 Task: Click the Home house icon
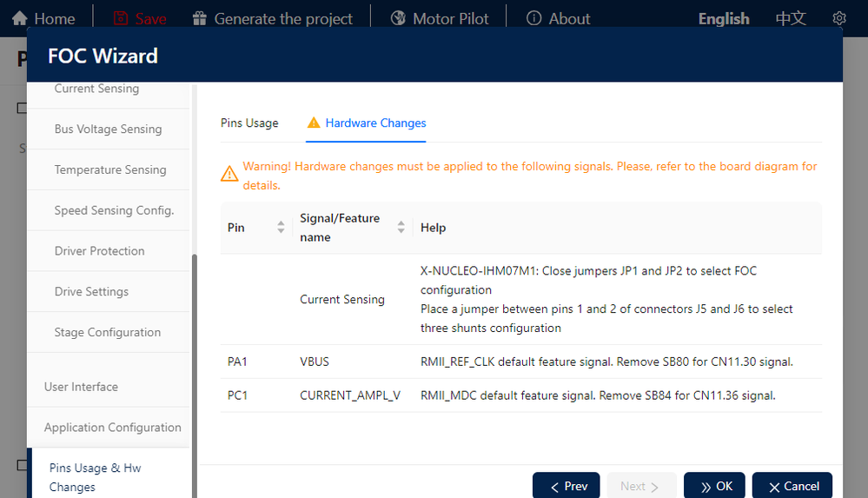pyautogui.click(x=19, y=18)
